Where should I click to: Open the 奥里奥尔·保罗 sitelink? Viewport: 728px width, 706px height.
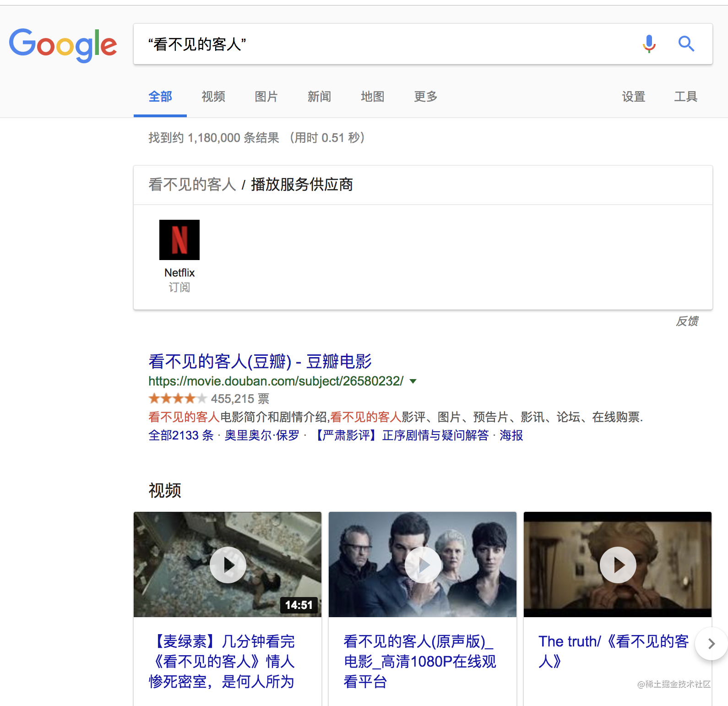click(x=262, y=435)
